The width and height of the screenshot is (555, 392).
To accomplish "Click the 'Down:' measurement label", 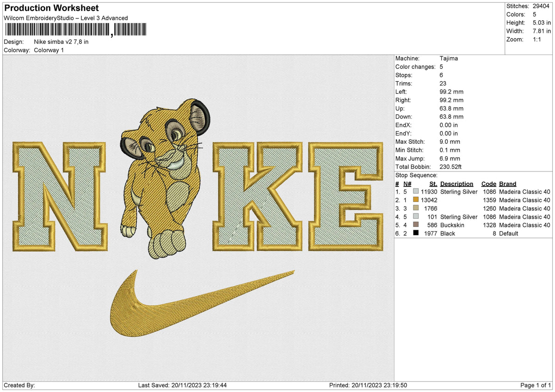I will coord(404,117).
